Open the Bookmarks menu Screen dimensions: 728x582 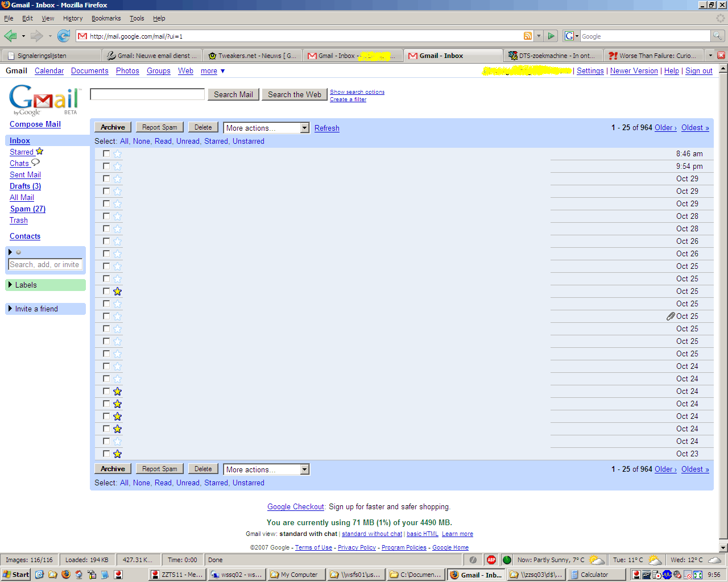point(106,18)
